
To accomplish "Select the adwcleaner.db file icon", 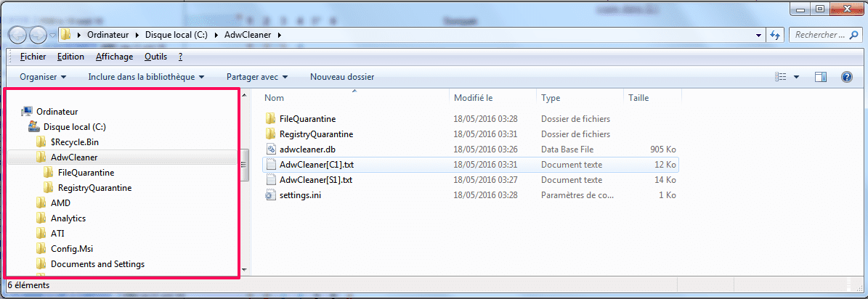I will tap(271, 149).
